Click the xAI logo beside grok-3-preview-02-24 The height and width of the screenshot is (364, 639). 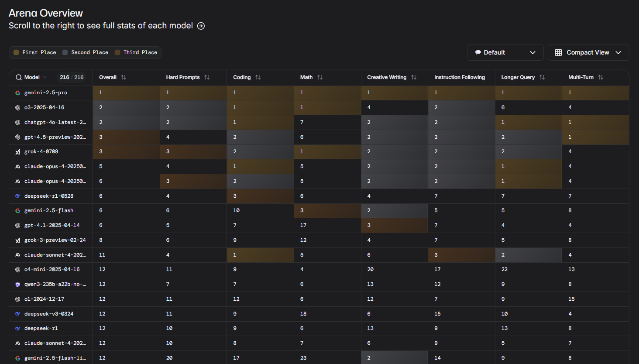(x=18, y=240)
